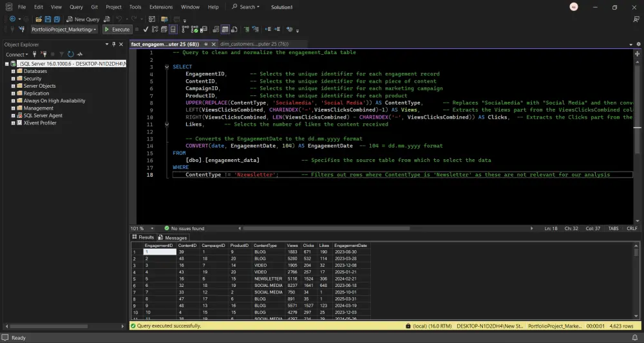Expand the Databases tree node
The height and width of the screenshot is (343, 644).
(x=12, y=72)
